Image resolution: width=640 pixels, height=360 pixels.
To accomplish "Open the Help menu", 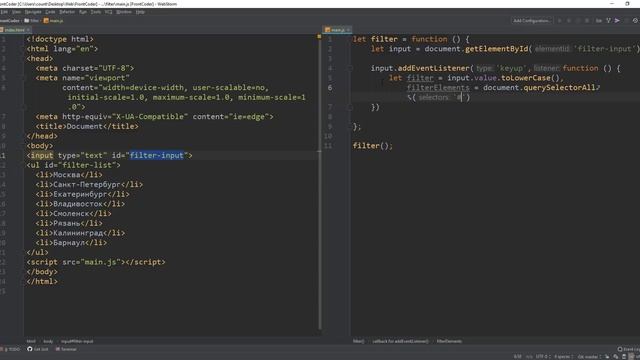I will tap(140, 12).
